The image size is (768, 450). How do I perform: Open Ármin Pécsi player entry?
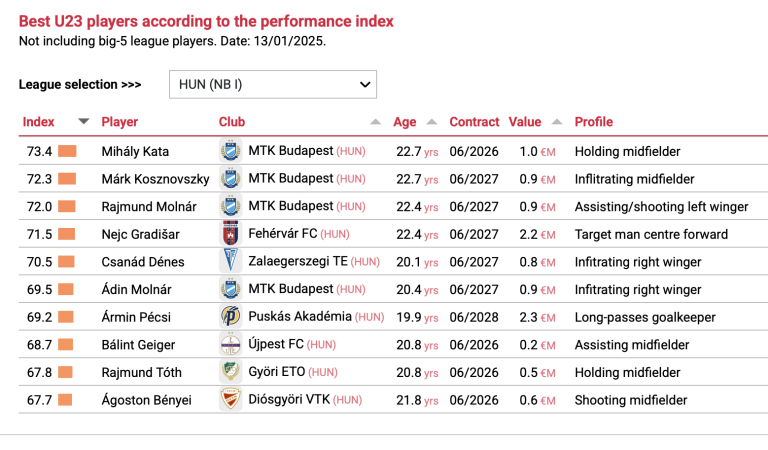[x=138, y=317]
